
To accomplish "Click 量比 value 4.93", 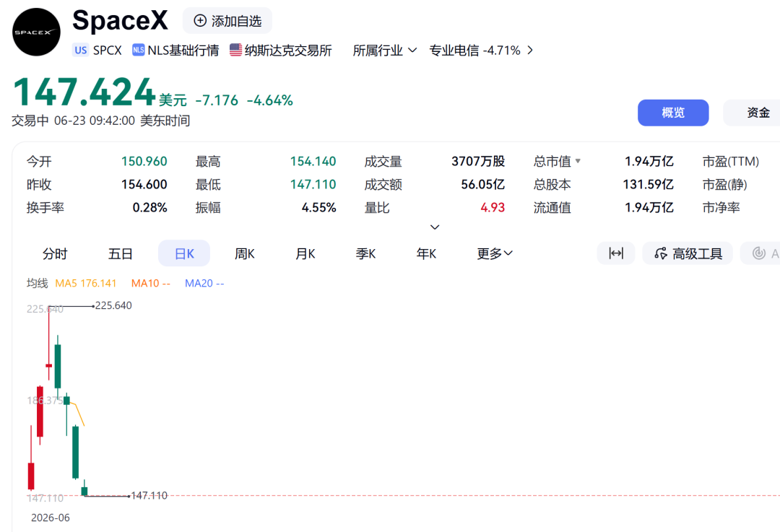I will coord(493,207).
